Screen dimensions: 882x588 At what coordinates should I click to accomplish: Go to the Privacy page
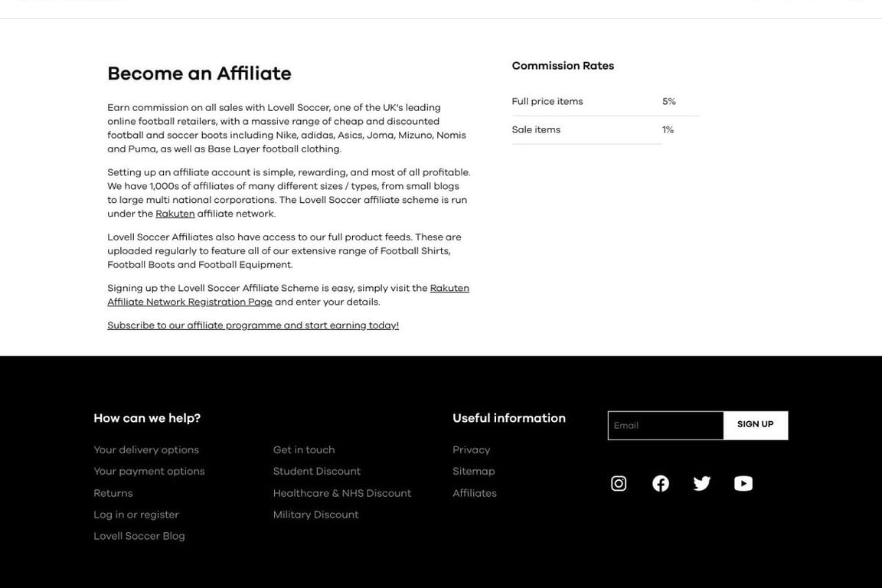coord(472,450)
